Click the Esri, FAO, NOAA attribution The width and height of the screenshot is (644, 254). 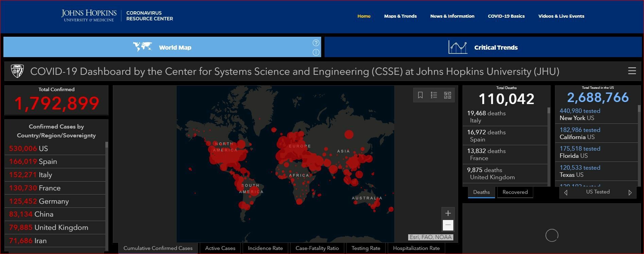[431, 237]
